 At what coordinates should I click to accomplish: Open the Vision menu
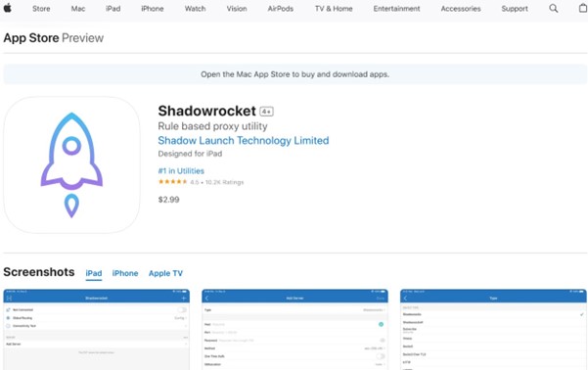tap(237, 8)
